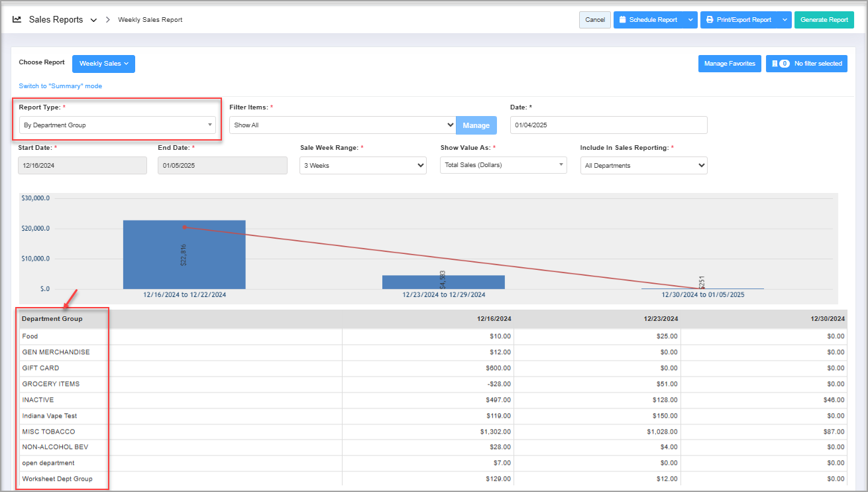
Task: Open the Report Type dropdown
Action: click(117, 125)
